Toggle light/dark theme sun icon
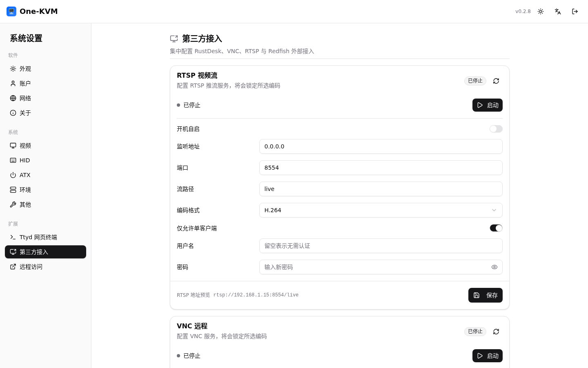This screenshot has height=368, width=588. pos(541,11)
